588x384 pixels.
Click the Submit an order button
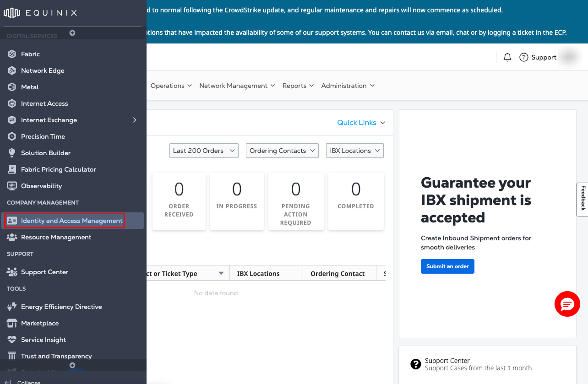[x=447, y=266]
